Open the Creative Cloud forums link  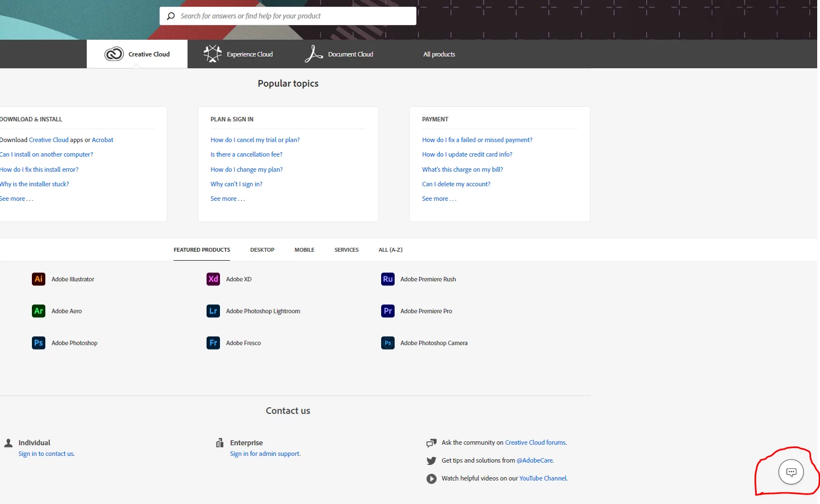click(x=536, y=442)
